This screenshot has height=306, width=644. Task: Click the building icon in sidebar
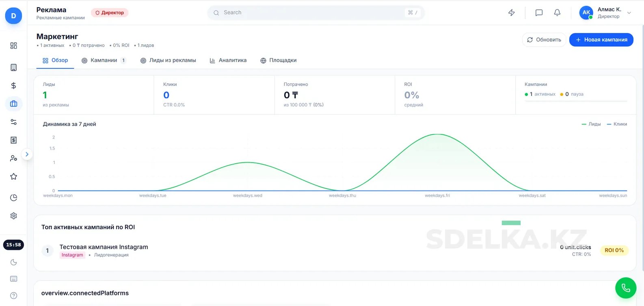tap(13, 67)
